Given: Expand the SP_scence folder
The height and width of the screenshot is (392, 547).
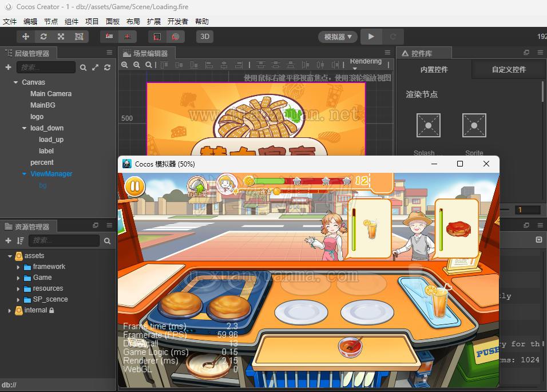Looking at the screenshot, I should point(18,300).
